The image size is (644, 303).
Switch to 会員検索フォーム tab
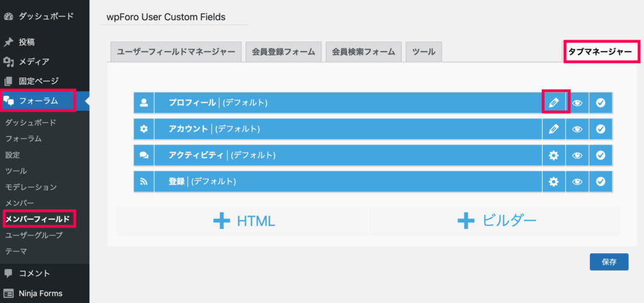pos(364,52)
